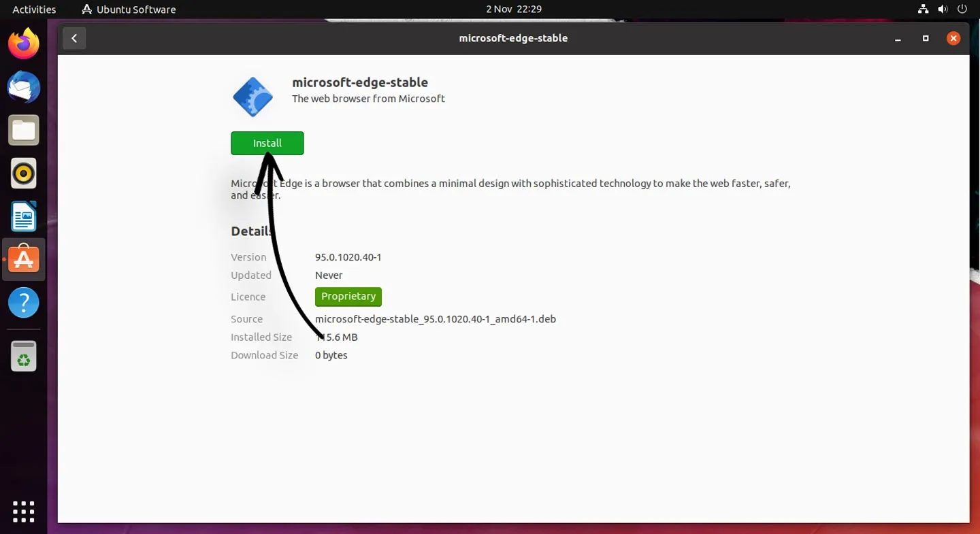The height and width of the screenshot is (534, 980).
Task: Launch the Thunderbird mail client
Action: 23,87
